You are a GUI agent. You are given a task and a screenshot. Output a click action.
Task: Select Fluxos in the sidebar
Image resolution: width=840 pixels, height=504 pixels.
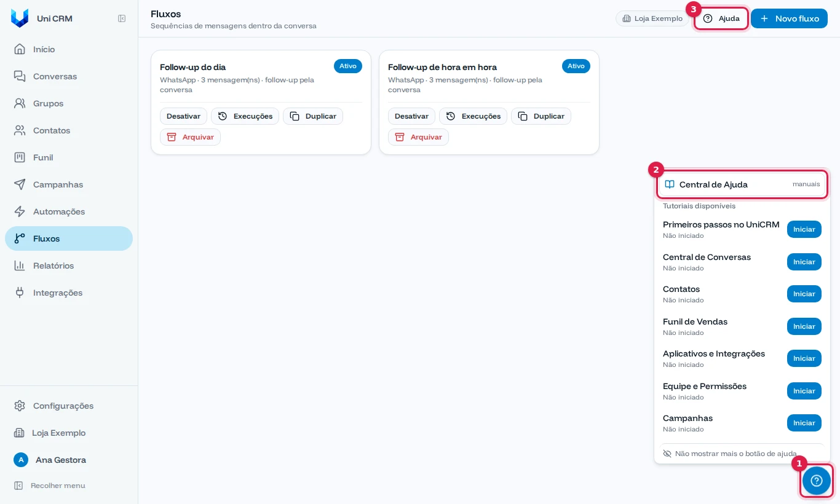point(69,238)
